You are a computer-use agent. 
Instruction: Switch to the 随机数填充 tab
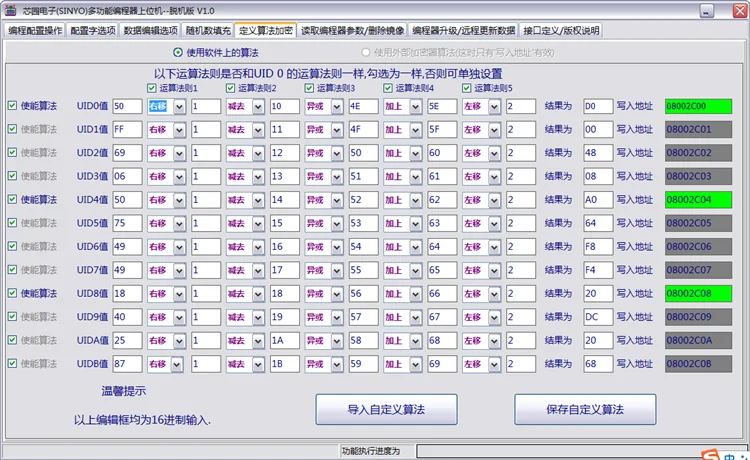coord(208,31)
